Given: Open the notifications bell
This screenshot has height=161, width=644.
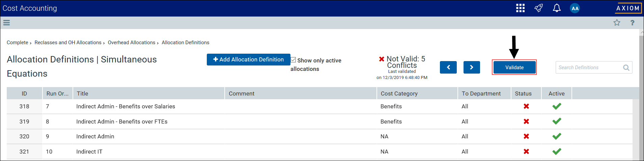Looking at the screenshot, I should [x=557, y=8].
